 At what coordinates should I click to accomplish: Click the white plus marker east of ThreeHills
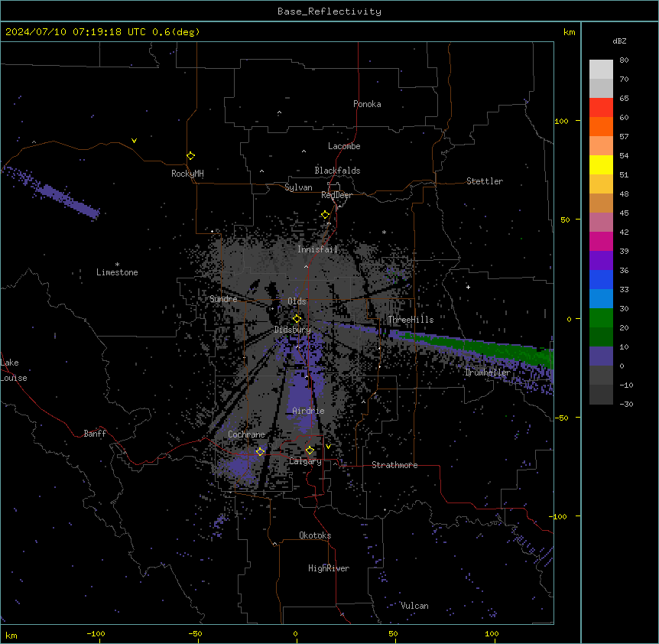(x=468, y=287)
